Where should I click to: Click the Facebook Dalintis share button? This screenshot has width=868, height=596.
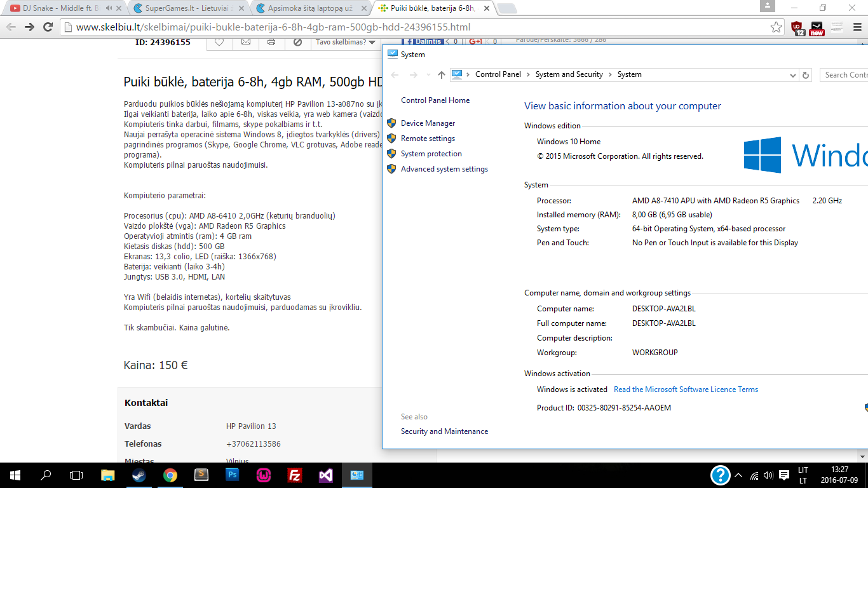[424, 41]
